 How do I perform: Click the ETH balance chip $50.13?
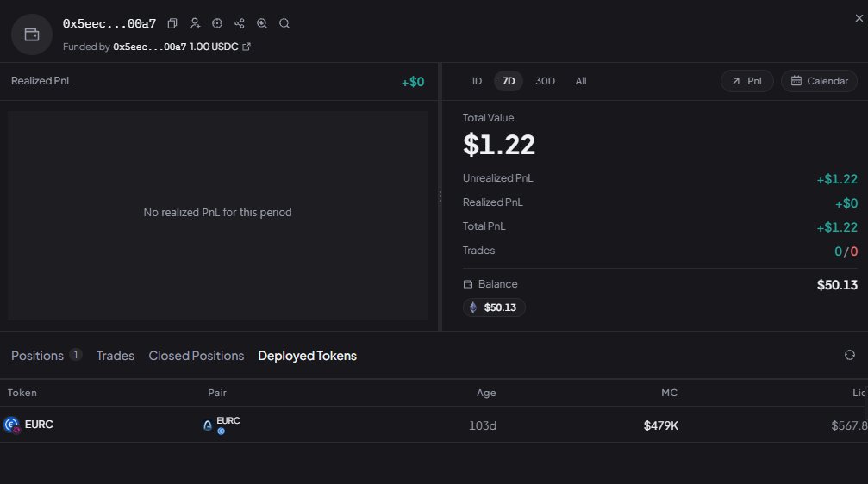[494, 307]
